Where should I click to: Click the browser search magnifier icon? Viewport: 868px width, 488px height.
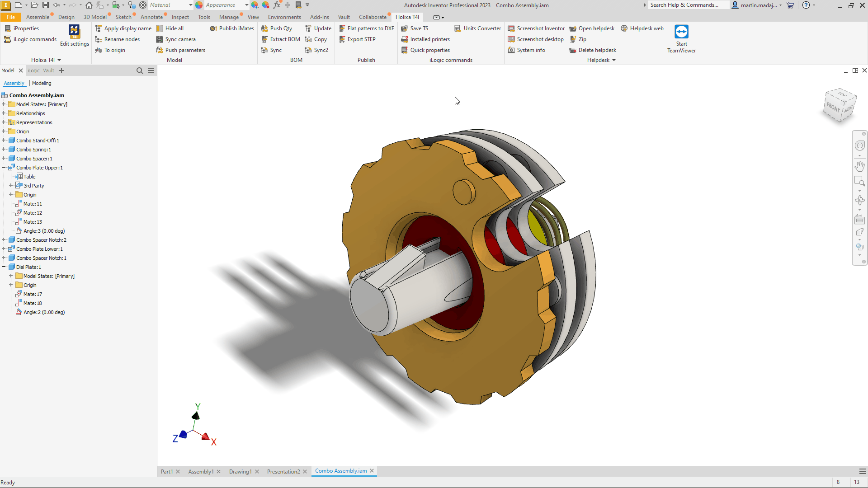[140, 70]
